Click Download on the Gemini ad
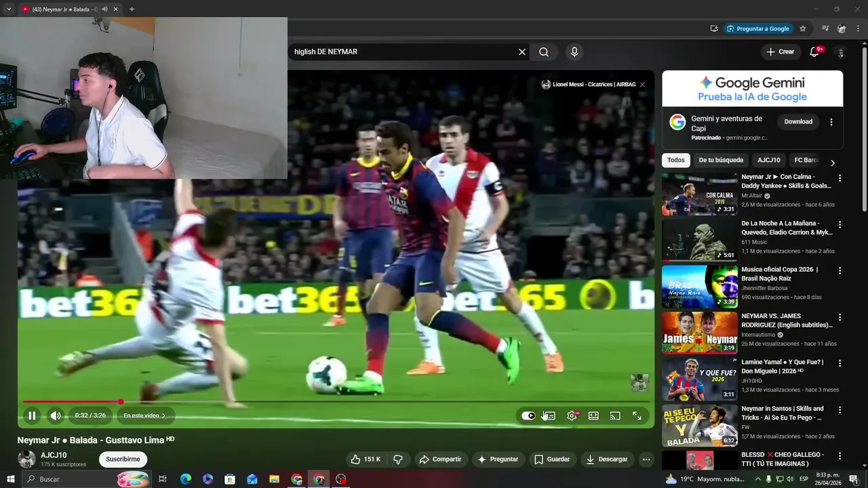Image resolution: width=868 pixels, height=488 pixels. 798,122
